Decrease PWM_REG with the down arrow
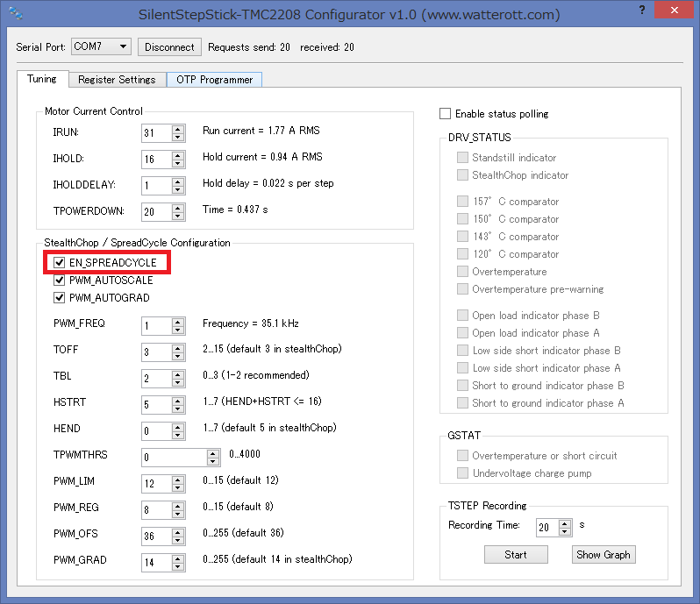700x604 pixels. [178, 514]
